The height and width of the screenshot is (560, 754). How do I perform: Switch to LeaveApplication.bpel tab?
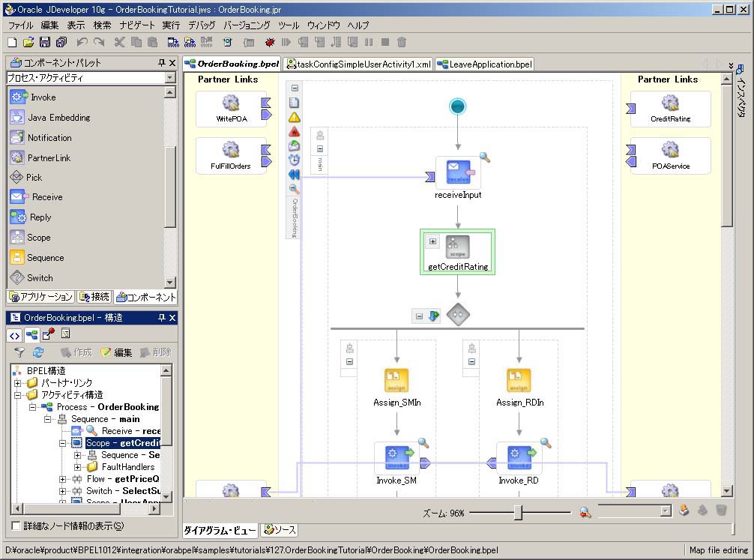pyautogui.click(x=485, y=64)
